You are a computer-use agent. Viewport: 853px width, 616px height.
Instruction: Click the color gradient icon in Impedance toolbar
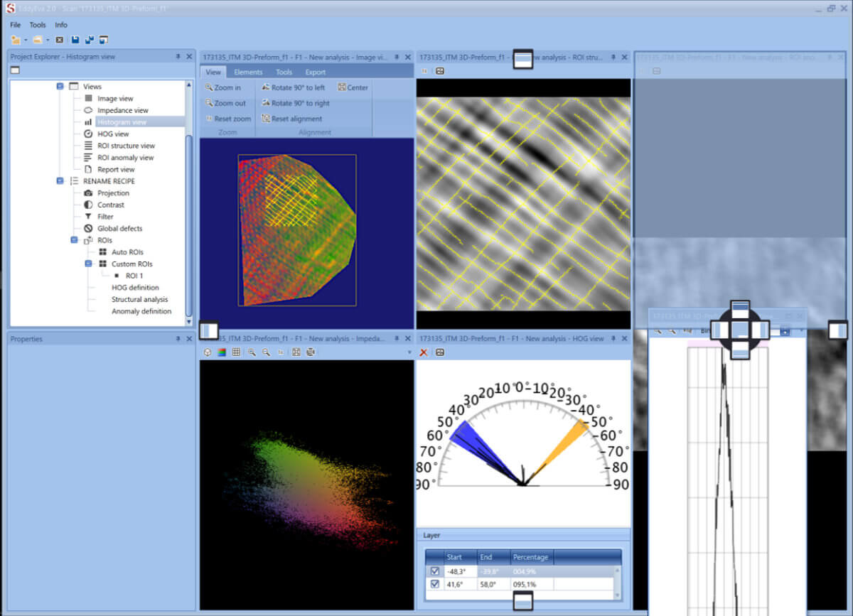click(222, 352)
